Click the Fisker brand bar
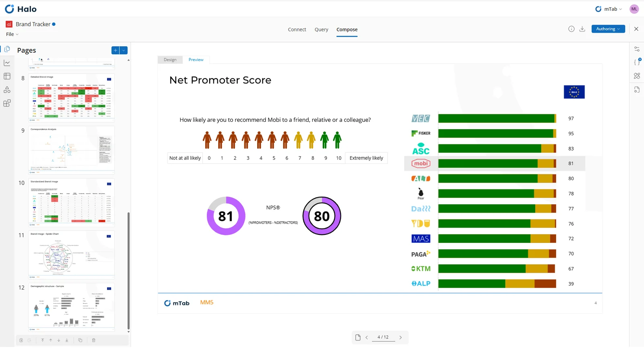This screenshot has width=644, height=362. 497,134
